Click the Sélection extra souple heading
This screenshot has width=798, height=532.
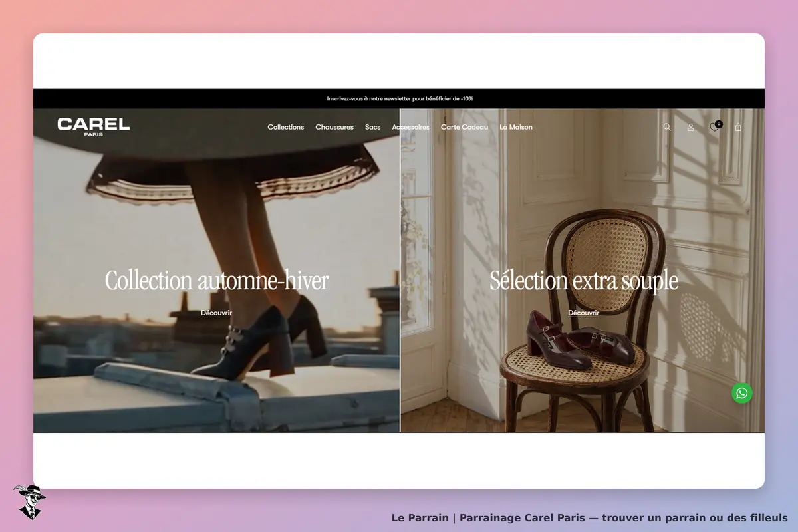(x=584, y=280)
